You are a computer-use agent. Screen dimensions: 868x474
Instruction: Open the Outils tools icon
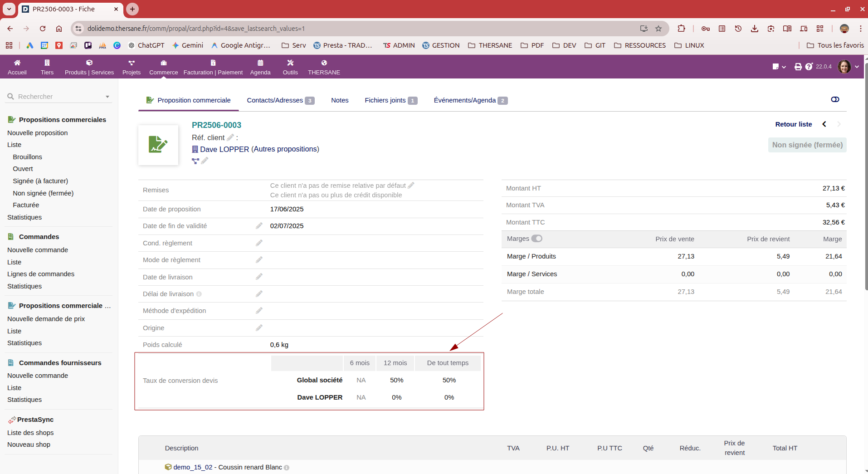(290, 63)
